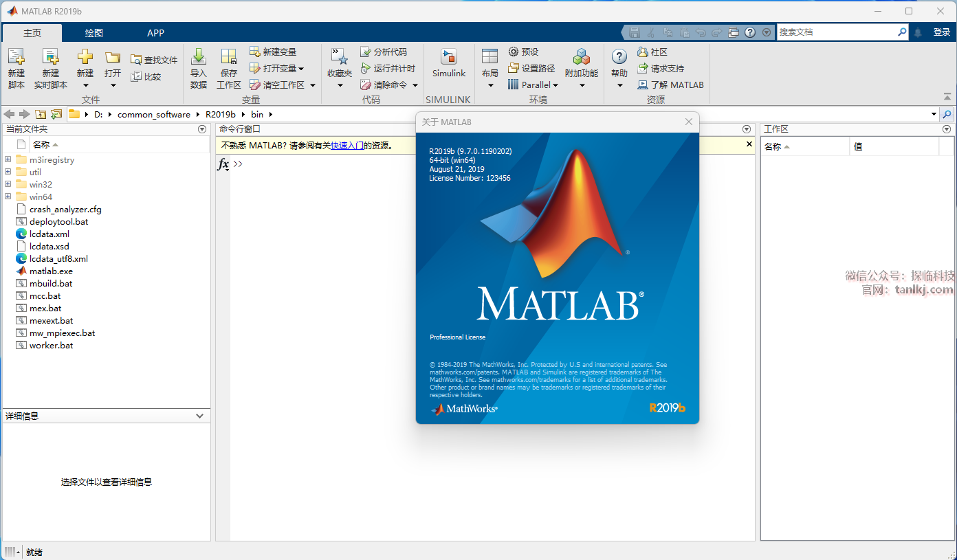957x560 pixels.
Task: Open the 布局 layout dropdown
Action: [x=490, y=85]
